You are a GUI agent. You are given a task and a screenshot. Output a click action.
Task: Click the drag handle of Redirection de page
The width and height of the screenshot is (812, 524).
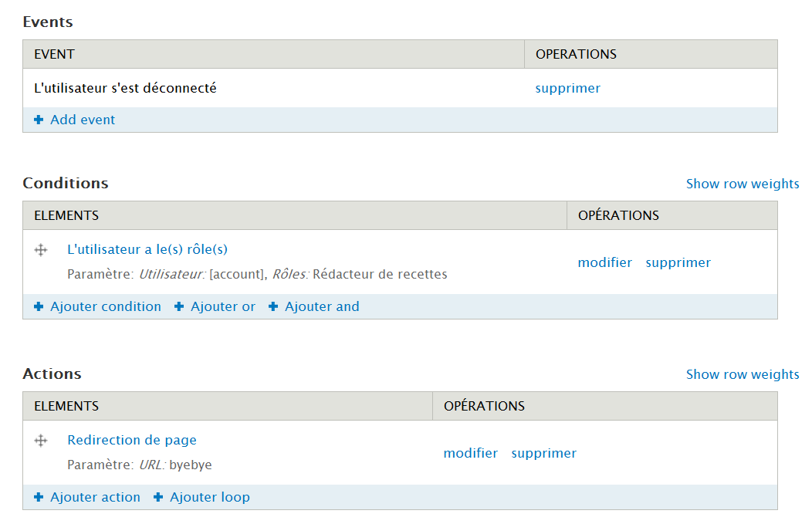click(x=42, y=441)
